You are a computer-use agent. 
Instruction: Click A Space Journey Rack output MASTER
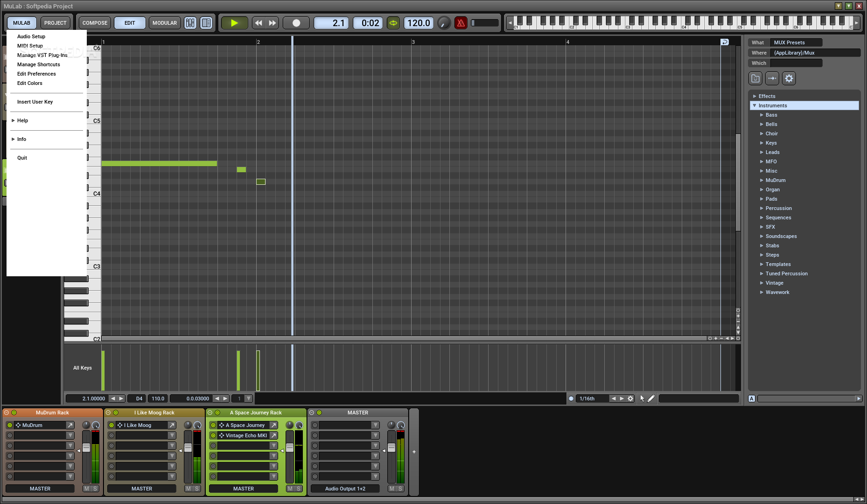[244, 489]
